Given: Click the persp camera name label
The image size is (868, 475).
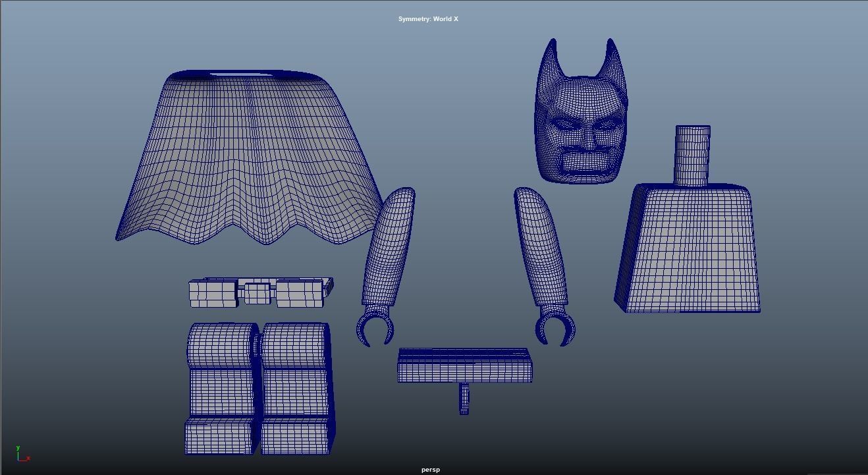Looking at the screenshot, I should [431, 470].
